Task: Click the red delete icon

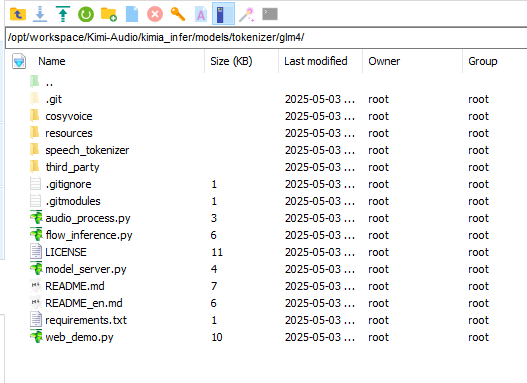Action: (x=155, y=14)
